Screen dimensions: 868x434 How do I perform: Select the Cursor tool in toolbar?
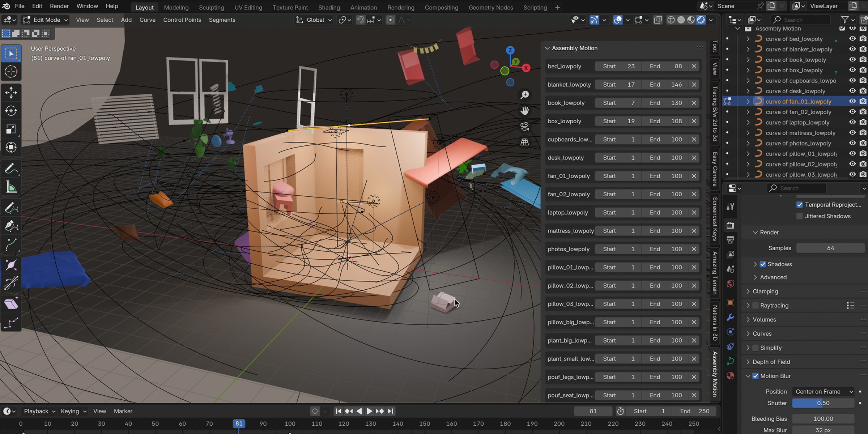pyautogui.click(x=11, y=72)
